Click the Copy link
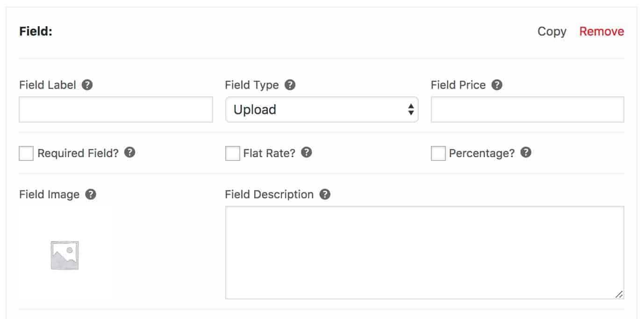 552,31
